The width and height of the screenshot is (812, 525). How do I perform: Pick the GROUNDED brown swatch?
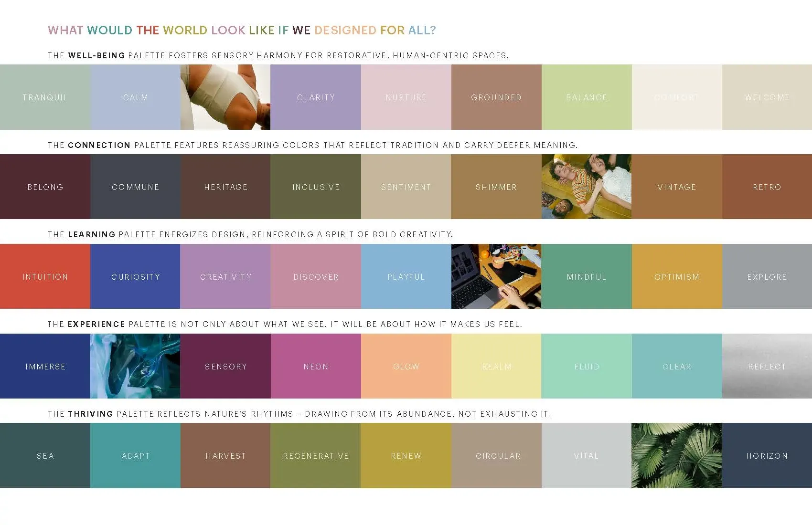[496, 97]
